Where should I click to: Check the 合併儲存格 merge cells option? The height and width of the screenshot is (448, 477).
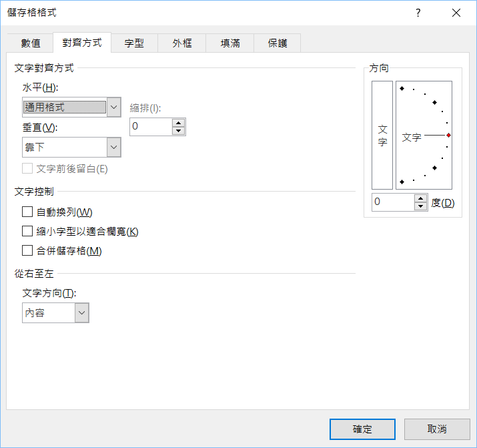[x=27, y=250]
